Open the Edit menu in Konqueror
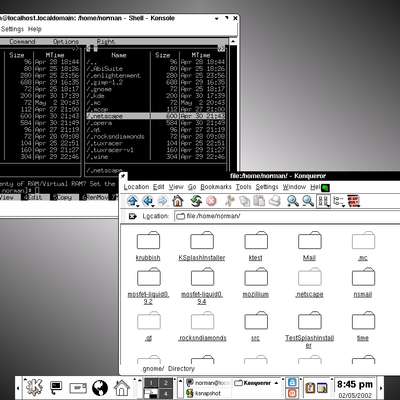 click(159, 187)
